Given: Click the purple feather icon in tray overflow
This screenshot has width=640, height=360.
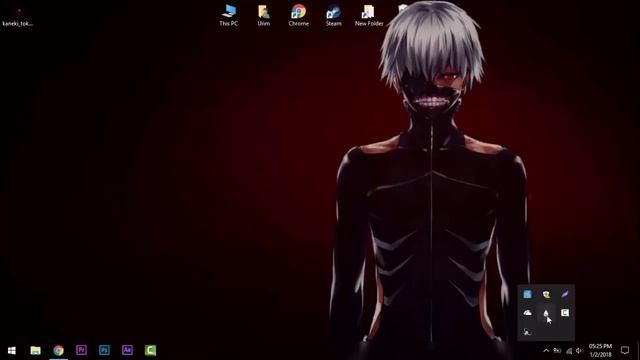Looking at the screenshot, I should point(565,294).
